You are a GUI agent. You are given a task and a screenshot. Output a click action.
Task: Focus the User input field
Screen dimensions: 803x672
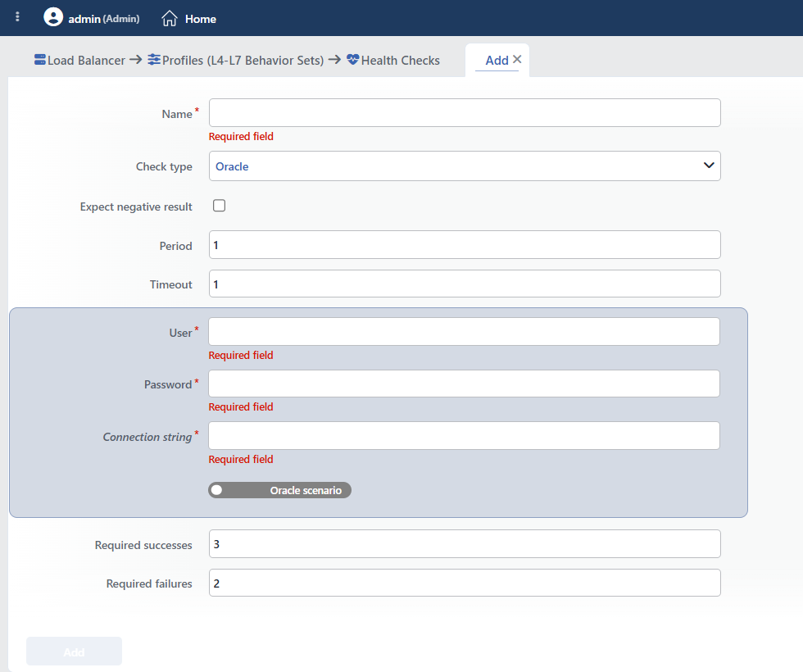click(464, 331)
